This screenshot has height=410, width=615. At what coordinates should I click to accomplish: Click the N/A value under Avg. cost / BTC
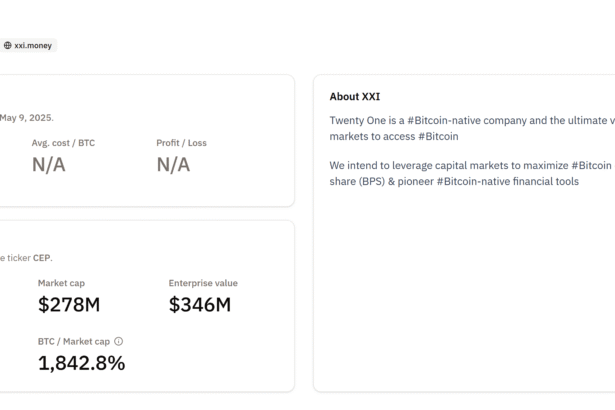click(x=48, y=165)
